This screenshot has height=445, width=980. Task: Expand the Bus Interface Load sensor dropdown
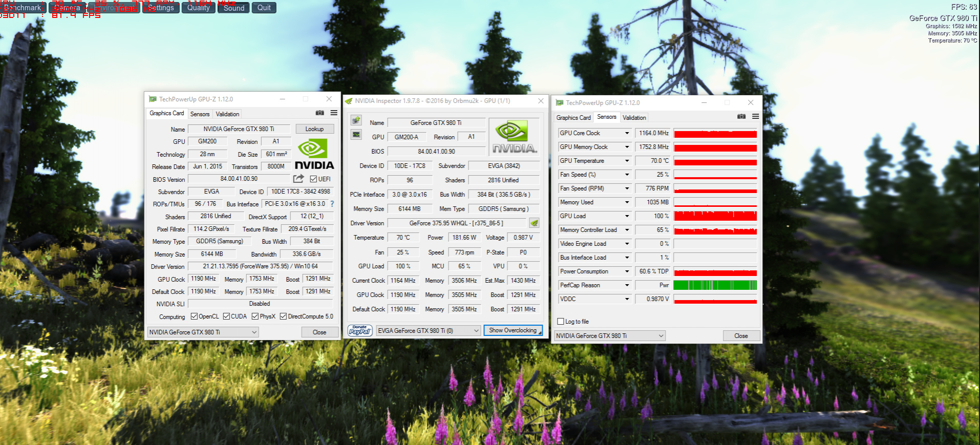(627, 258)
